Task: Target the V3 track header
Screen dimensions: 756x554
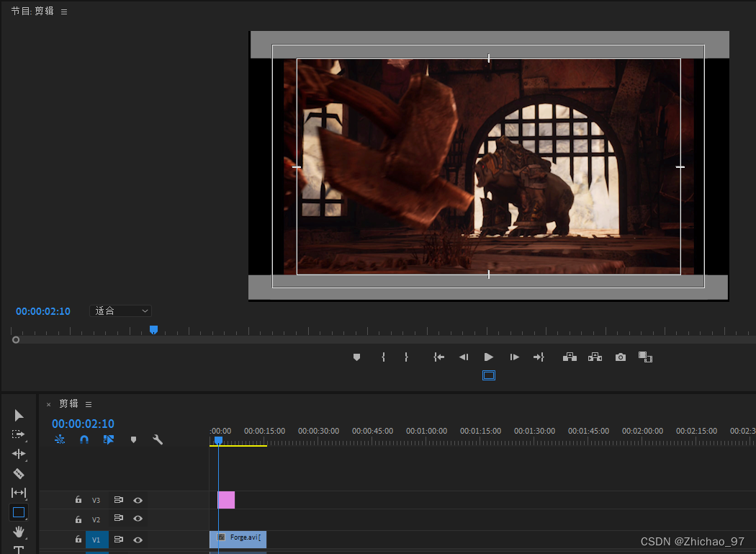Action: tap(96, 501)
